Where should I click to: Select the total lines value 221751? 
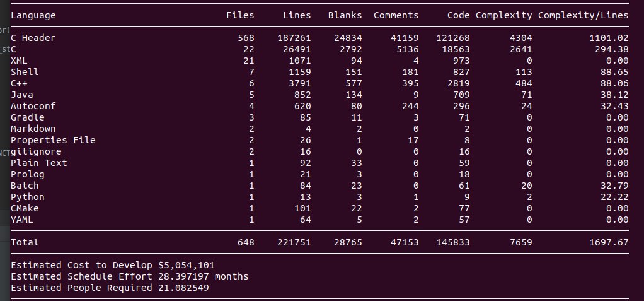point(294,242)
